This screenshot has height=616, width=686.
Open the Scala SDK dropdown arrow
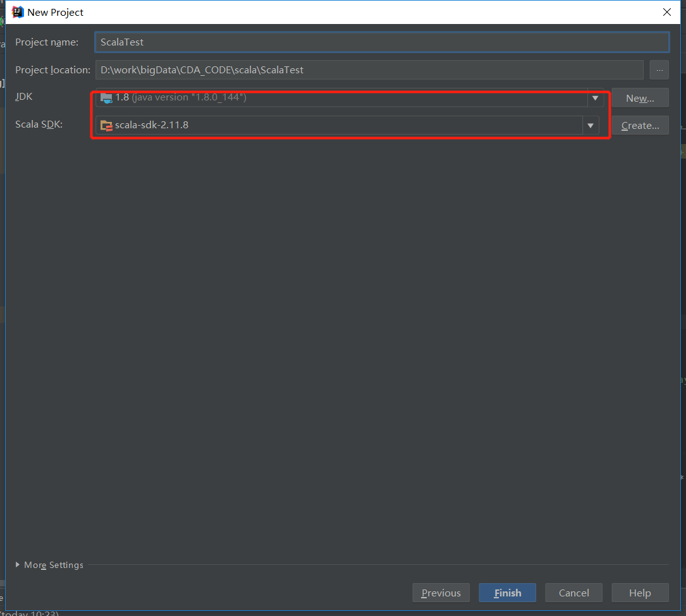coord(591,125)
